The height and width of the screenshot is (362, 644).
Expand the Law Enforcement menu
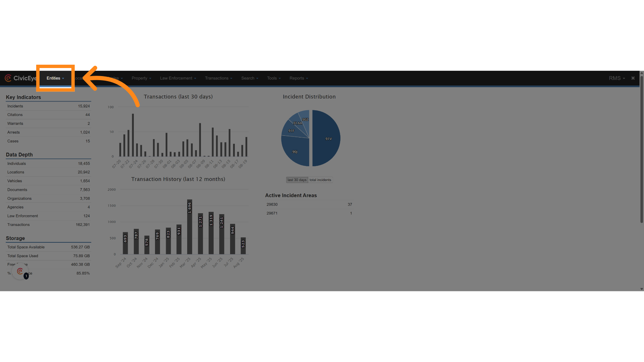click(x=178, y=78)
